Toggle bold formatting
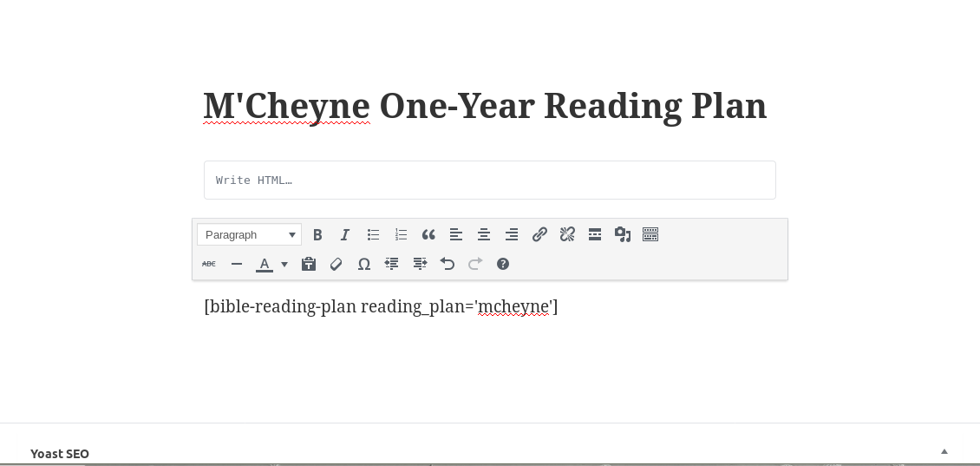 tap(317, 234)
